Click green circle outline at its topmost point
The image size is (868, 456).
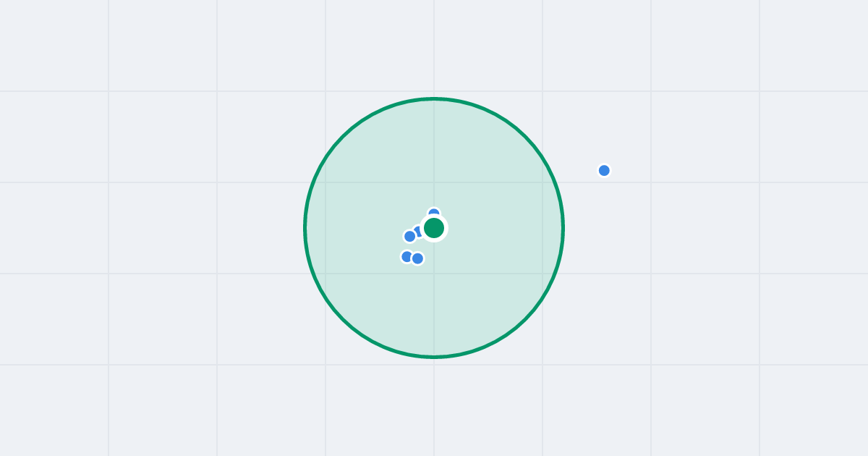[434, 99]
